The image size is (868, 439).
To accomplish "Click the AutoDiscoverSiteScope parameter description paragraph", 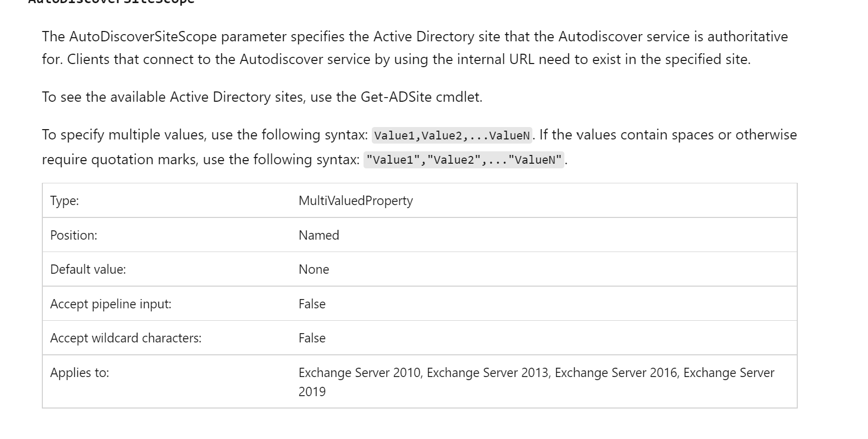I will tap(415, 48).
